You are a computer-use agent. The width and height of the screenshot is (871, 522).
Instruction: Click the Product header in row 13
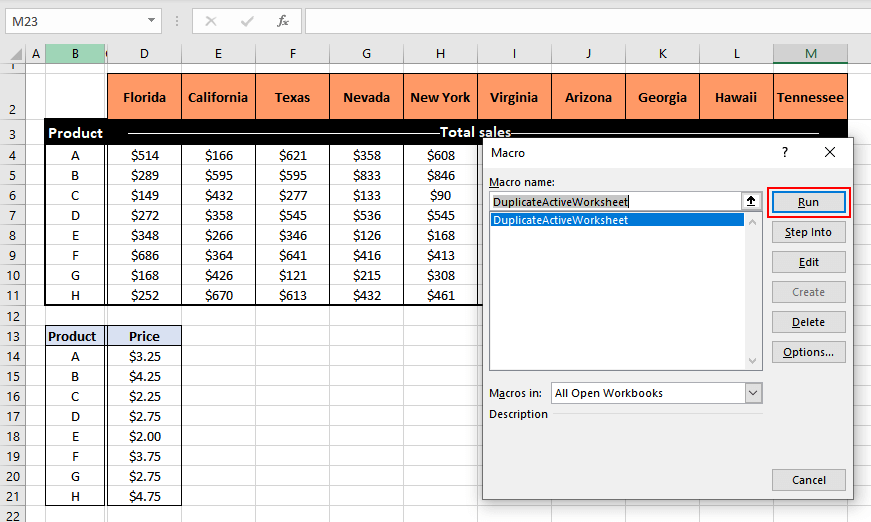[x=75, y=337]
